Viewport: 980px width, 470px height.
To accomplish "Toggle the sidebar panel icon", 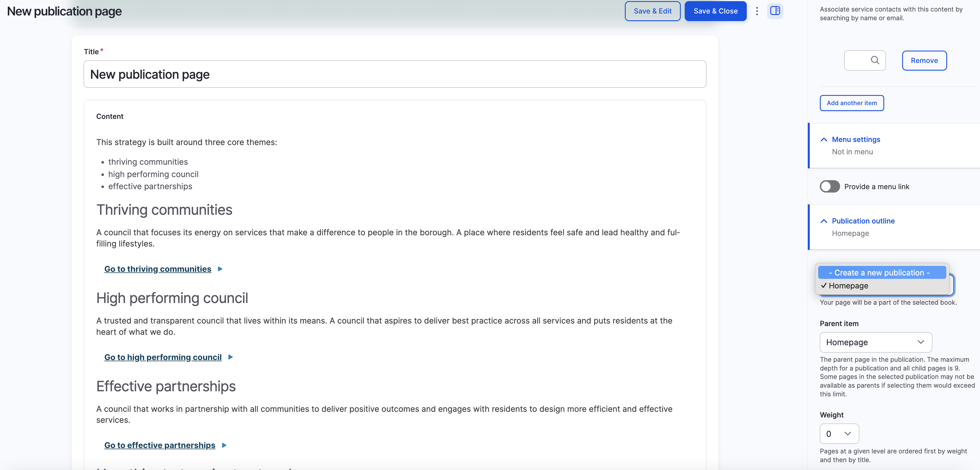I will click(775, 11).
